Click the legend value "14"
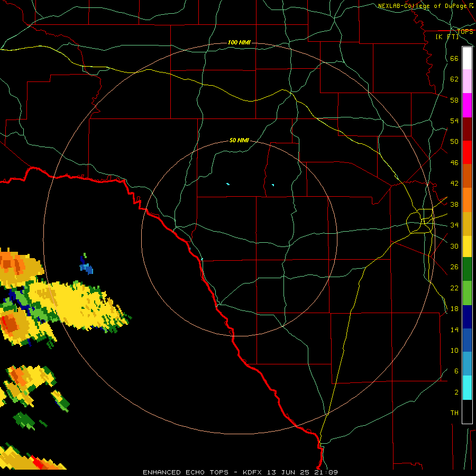The image size is (476, 476). tap(454, 329)
